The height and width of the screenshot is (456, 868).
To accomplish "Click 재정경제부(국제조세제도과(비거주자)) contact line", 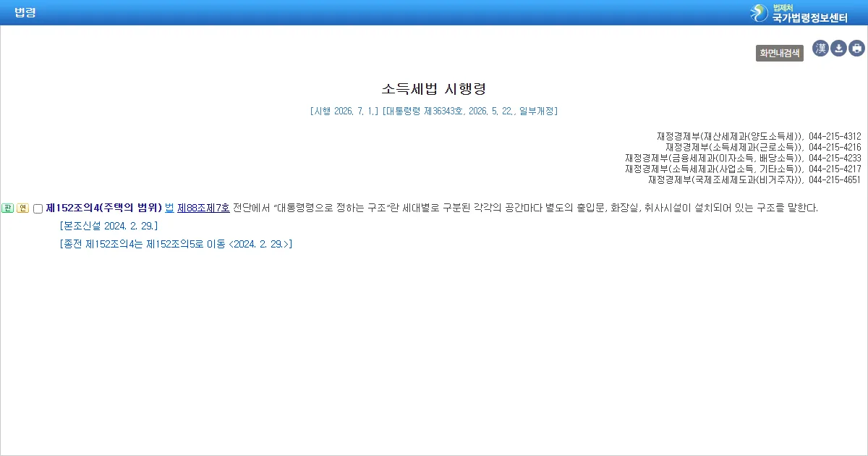I will [754, 180].
